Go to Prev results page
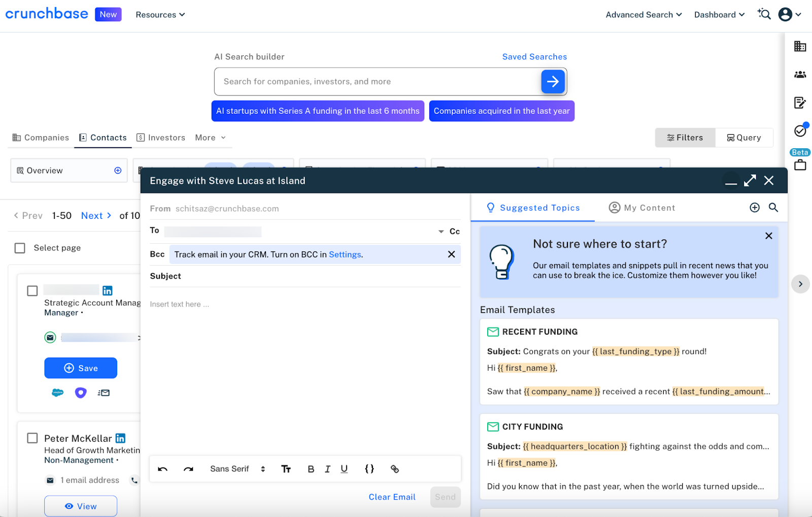 tap(28, 215)
